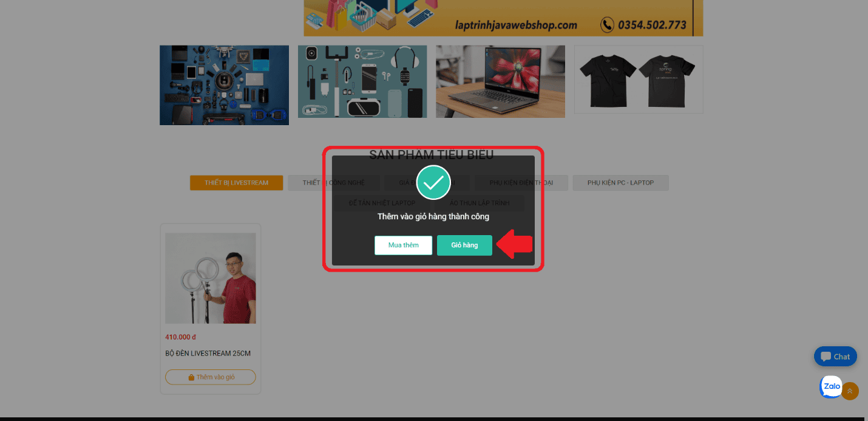Open the tech gadgets blue category image
Viewport: 868px width, 421px height.
coord(224,85)
